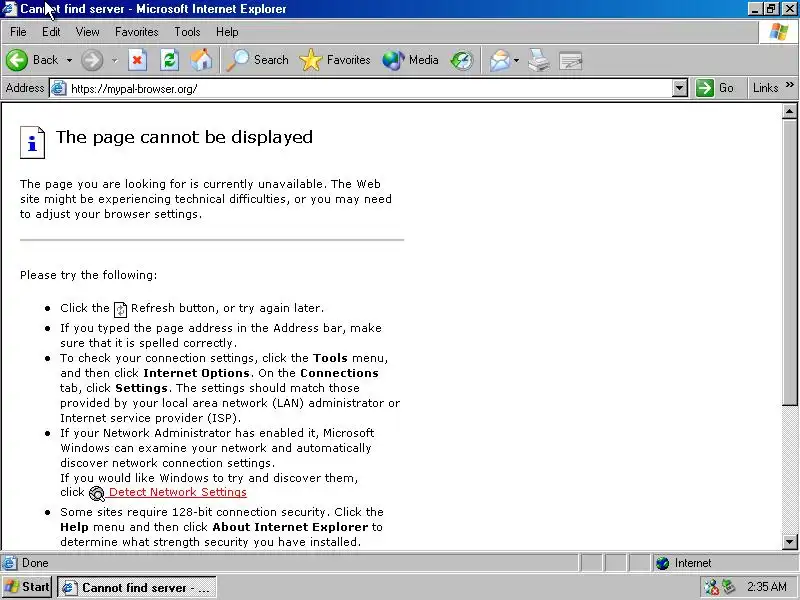Expand the Links toolbar chevron

point(789,85)
